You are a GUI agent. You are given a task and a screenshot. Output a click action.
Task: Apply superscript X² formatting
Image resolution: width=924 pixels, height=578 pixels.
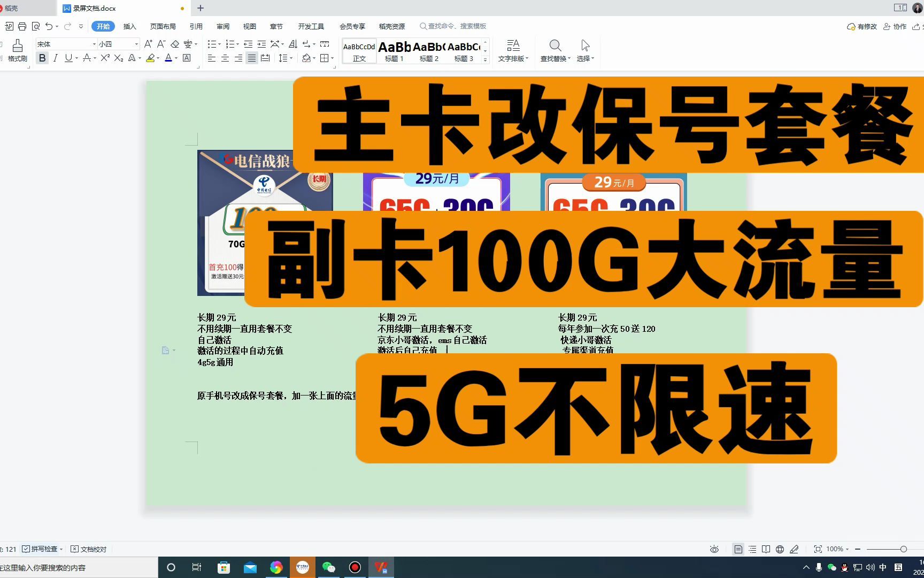coord(105,58)
